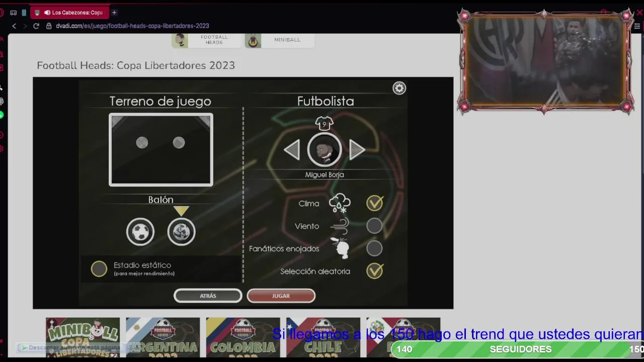Image resolution: width=644 pixels, height=362 pixels.
Task: Open the Football Heads Chile game
Action: (323, 337)
